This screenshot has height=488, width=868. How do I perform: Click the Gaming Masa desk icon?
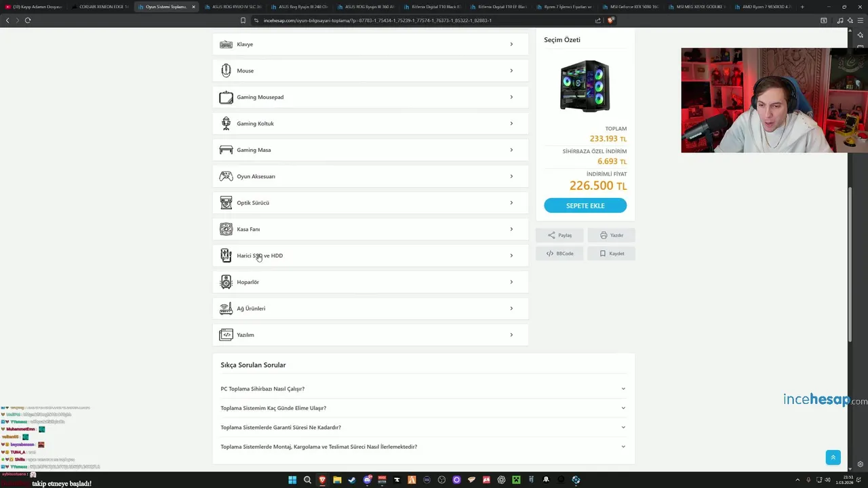(226, 150)
